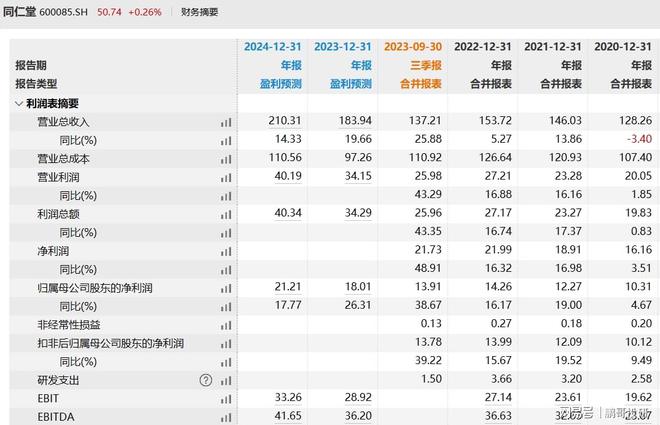Open chart icon for 归属母公司股东的净利润 row
Screen dimensions: 660x425
click(x=226, y=289)
